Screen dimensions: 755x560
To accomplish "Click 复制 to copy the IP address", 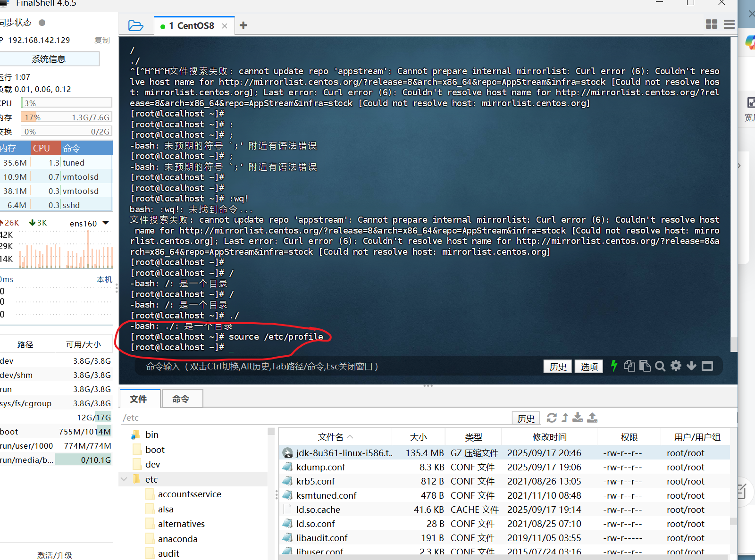I will click(102, 40).
